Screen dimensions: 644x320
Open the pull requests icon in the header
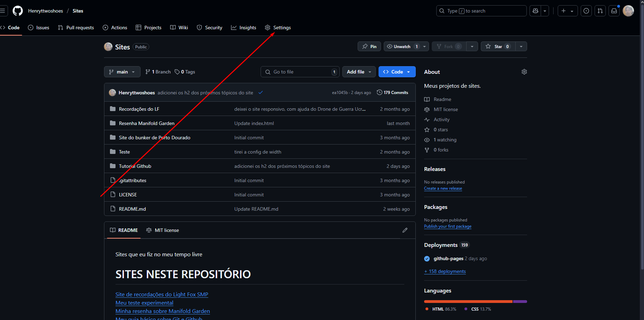coord(600,11)
